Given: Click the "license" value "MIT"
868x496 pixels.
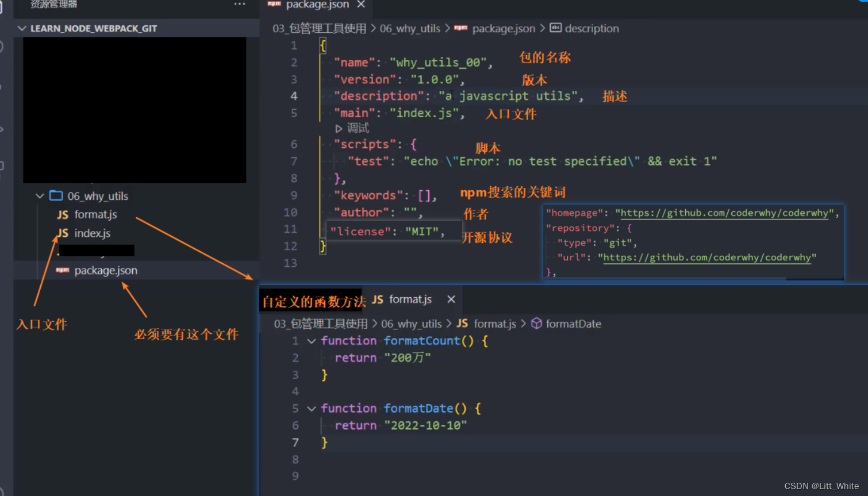Looking at the screenshot, I should [422, 232].
